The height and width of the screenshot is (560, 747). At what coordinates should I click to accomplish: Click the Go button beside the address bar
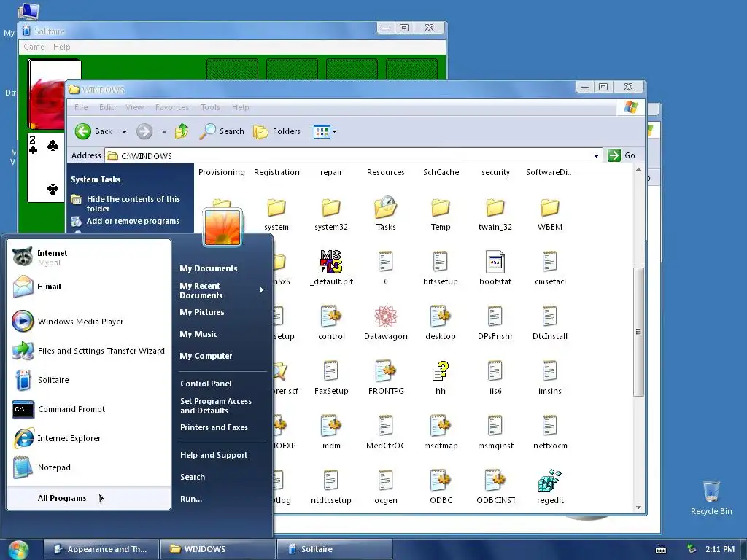[x=622, y=155]
